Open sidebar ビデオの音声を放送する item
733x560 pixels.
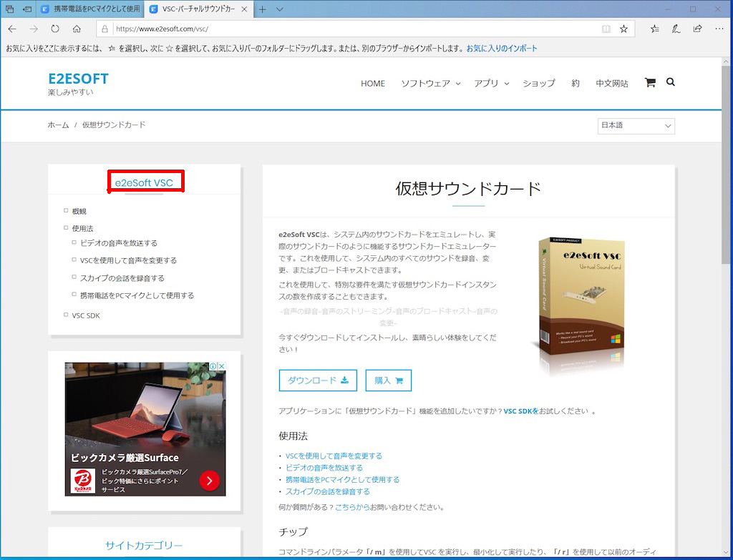click(119, 243)
